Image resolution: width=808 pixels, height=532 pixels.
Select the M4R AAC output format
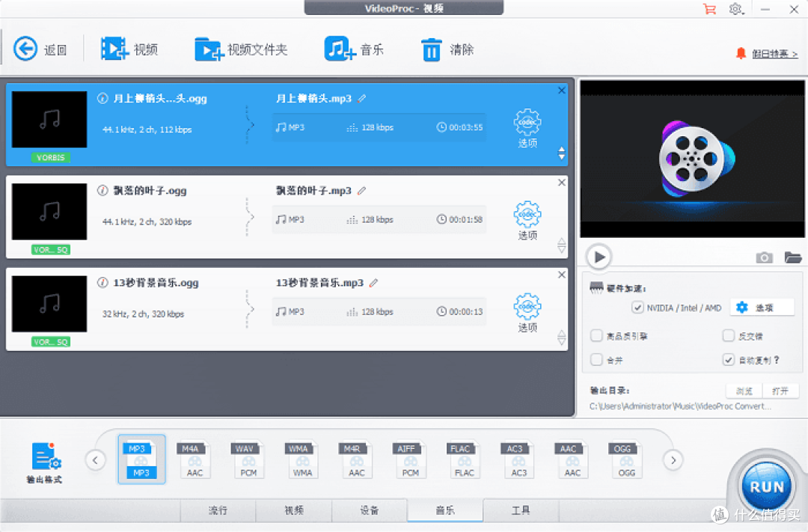(356, 459)
